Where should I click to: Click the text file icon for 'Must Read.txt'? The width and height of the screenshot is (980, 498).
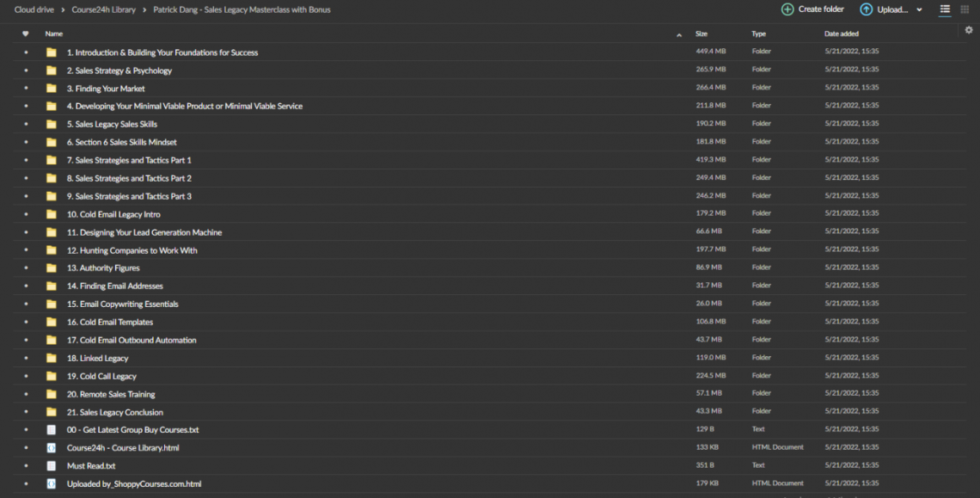[51, 465]
